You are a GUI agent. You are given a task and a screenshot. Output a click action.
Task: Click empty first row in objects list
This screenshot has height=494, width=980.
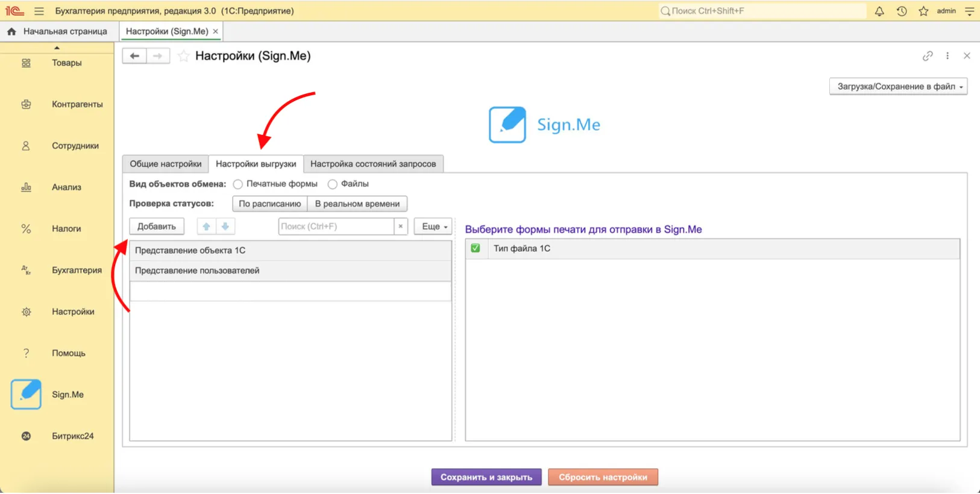[291, 291]
